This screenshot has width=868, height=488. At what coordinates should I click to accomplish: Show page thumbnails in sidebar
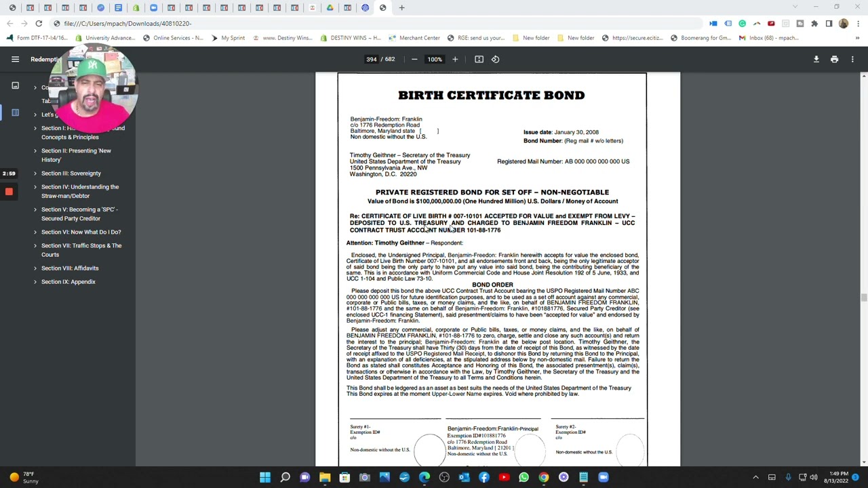(15, 85)
